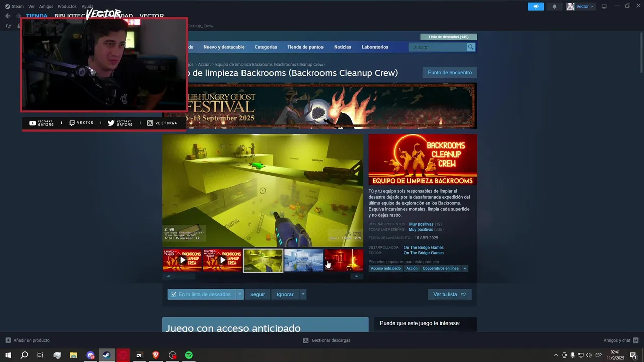The height and width of the screenshot is (362, 644).
Task: Select the Cooperativos en línea tag
Action: coord(440,268)
